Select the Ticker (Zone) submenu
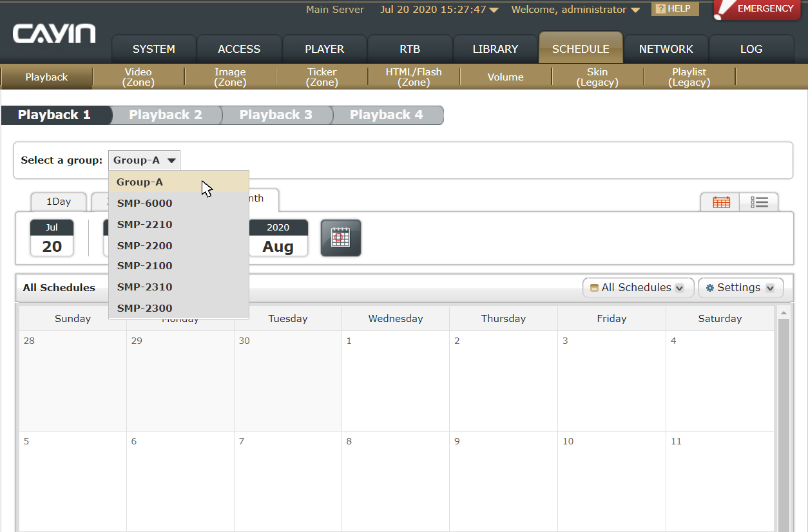Viewport: 808px width, 532px height. pyautogui.click(x=322, y=77)
